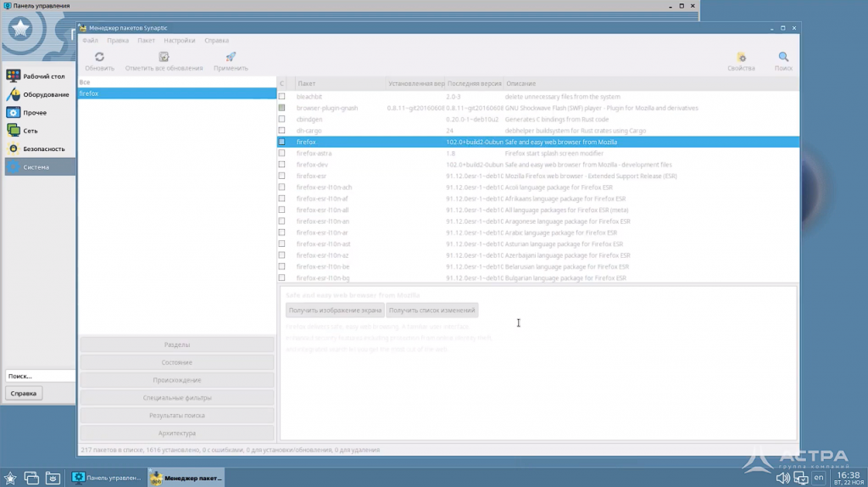
Task: Mark the cbindgen package checkbox
Action: pos(281,119)
